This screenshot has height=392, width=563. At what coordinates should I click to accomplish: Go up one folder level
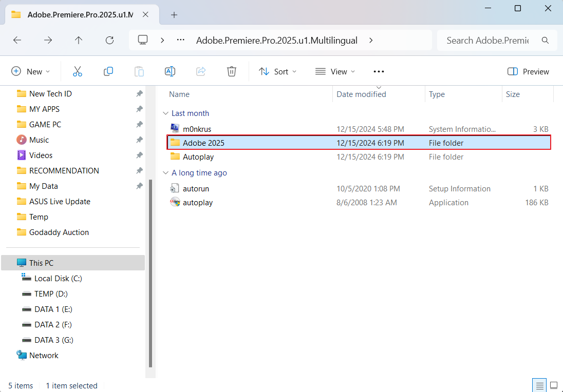[x=79, y=40]
